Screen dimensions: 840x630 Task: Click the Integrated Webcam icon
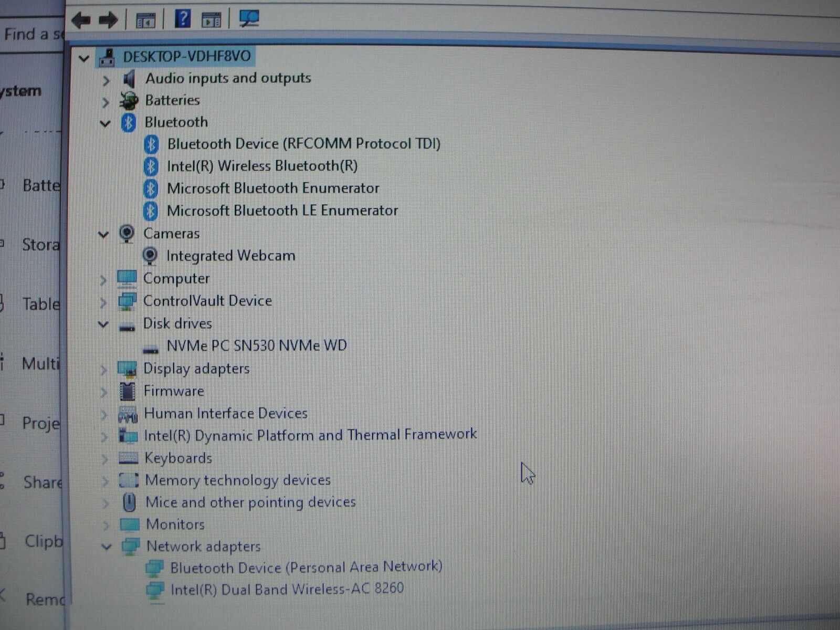[x=150, y=256]
